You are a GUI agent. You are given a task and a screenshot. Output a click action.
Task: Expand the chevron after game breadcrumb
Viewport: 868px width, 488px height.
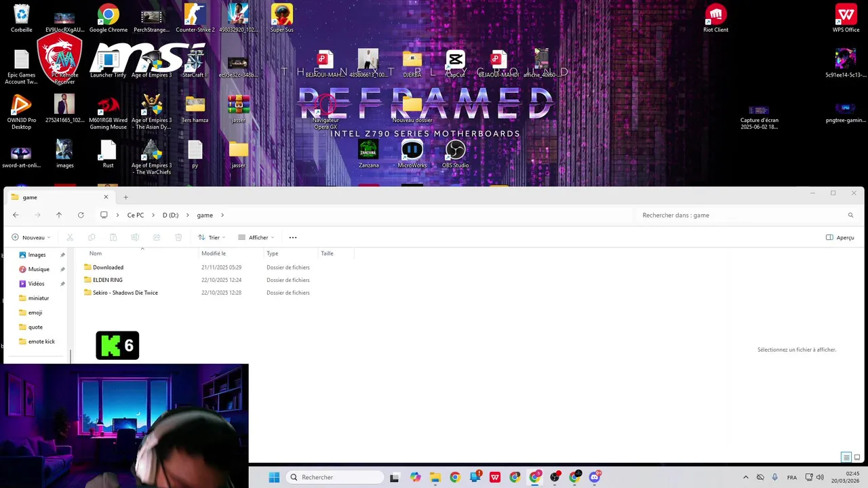tap(222, 215)
